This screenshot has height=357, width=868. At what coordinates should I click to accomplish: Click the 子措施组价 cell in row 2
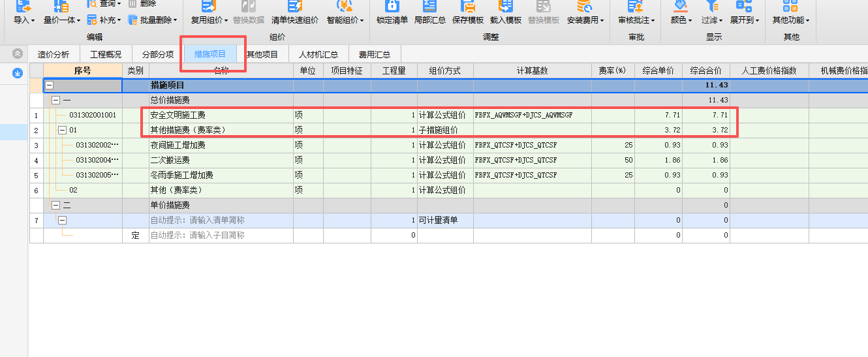(x=445, y=130)
